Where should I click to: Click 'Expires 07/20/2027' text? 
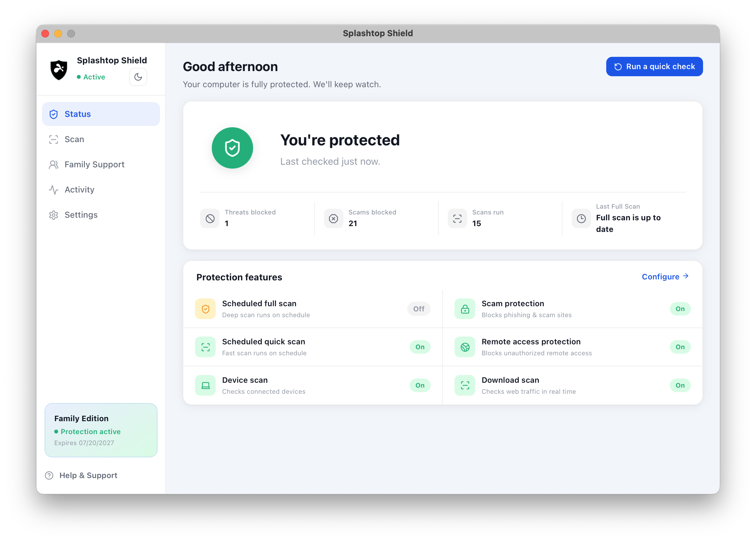click(84, 443)
